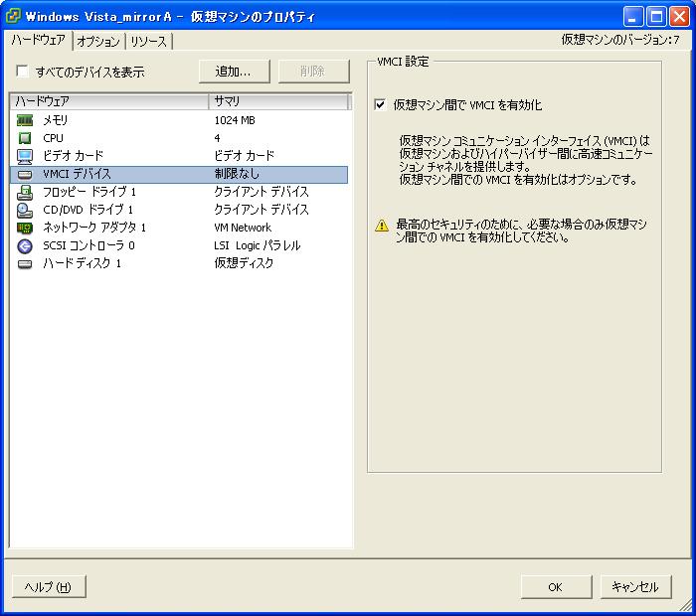Click the window resize grip corner
The height and width of the screenshot is (616, 696).
click(x=686, y=606)
